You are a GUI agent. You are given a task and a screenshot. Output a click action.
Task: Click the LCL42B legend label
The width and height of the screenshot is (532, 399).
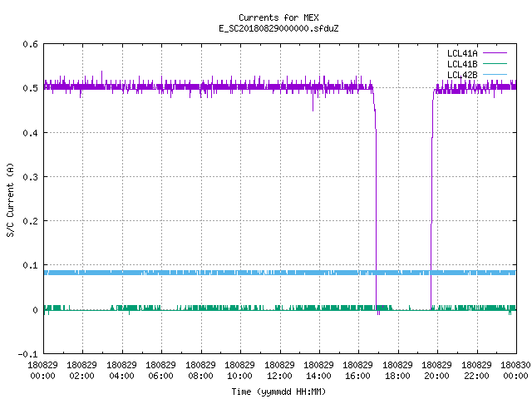[462, 75]
